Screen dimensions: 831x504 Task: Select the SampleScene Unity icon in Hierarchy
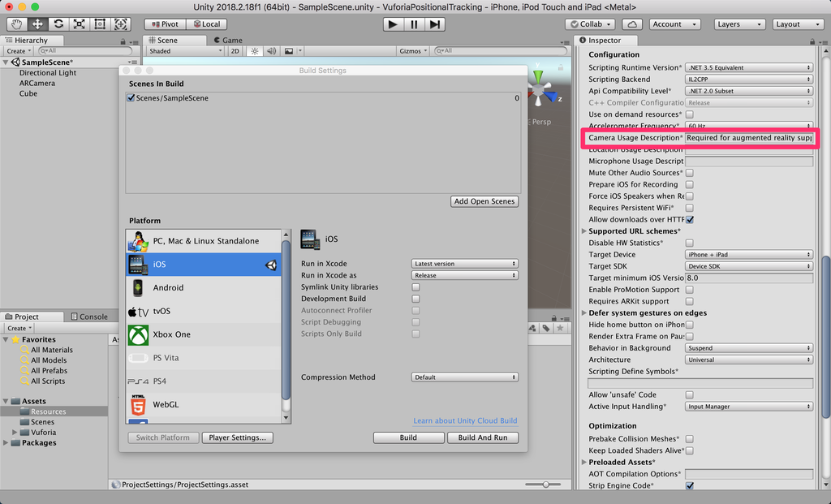pyautogui.click(x=15, y=62)
